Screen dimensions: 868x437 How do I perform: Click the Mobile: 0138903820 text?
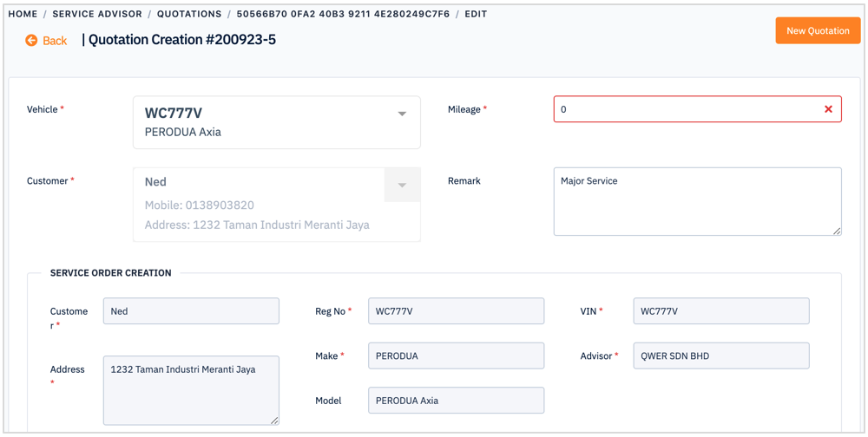200,205
